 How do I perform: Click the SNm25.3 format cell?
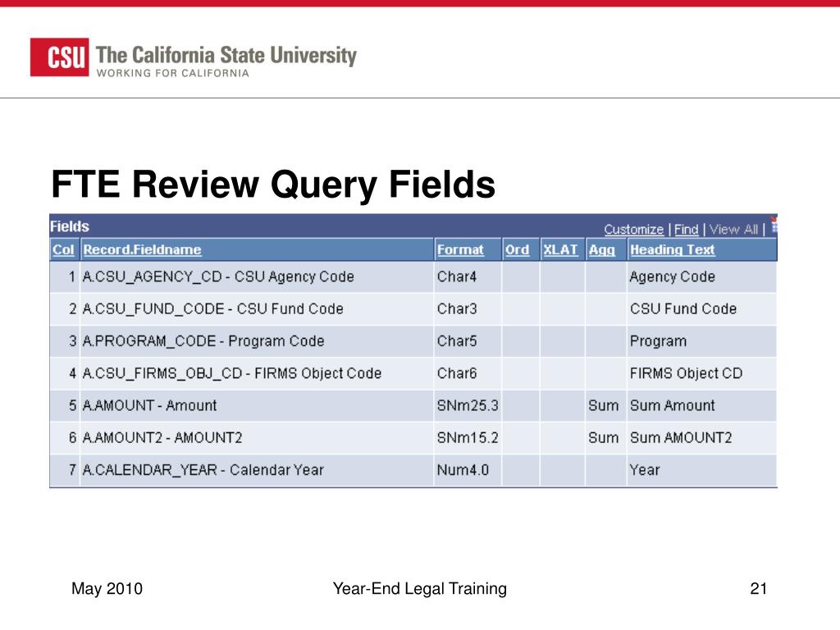[x=468, y=405]
